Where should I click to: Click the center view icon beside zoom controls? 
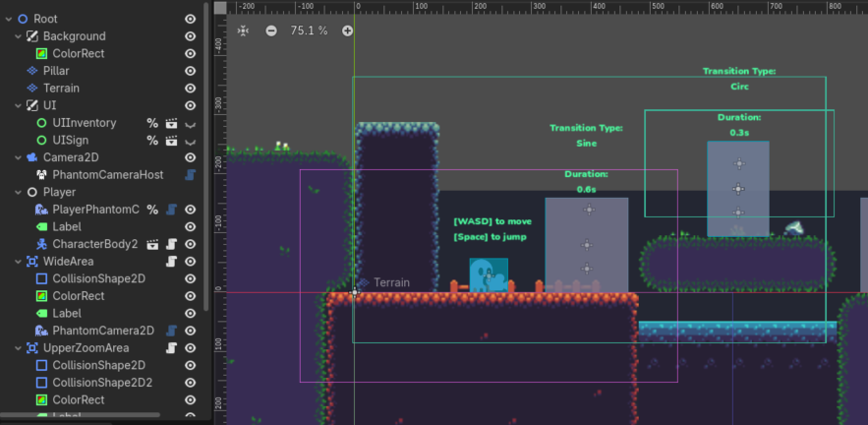244,30
